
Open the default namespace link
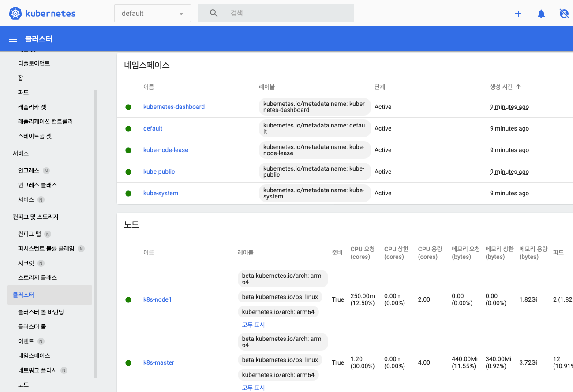tap(153, 129)
